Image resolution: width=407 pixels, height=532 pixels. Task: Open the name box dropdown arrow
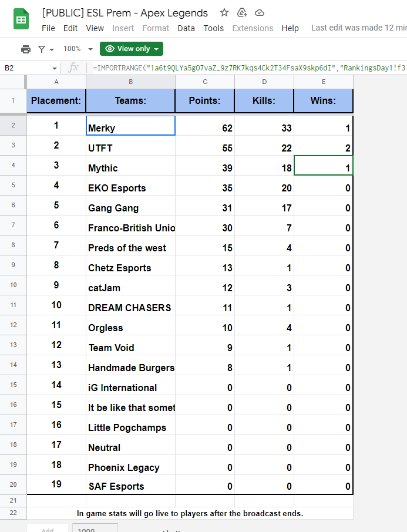(54, 68)
